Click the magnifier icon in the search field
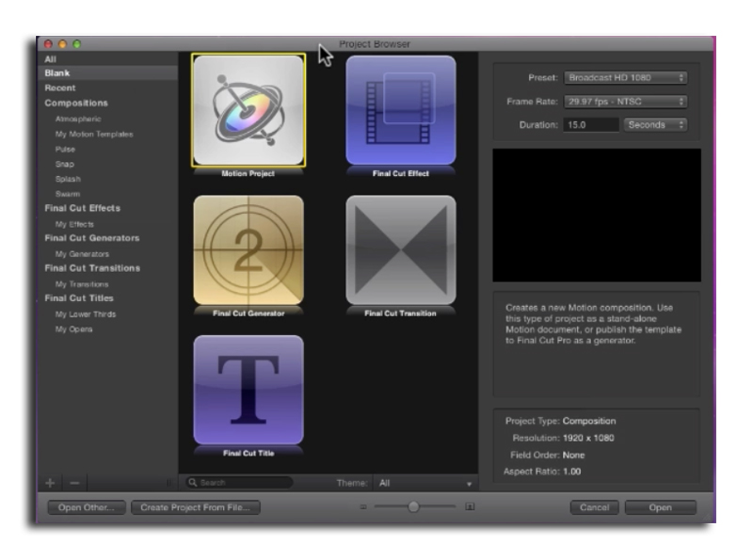Screen dimensions: 753x560 click(193, 482)
